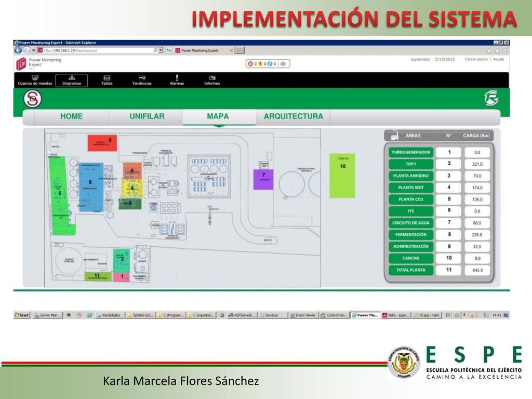Click the Cerrar sesión link

point(476,59)
